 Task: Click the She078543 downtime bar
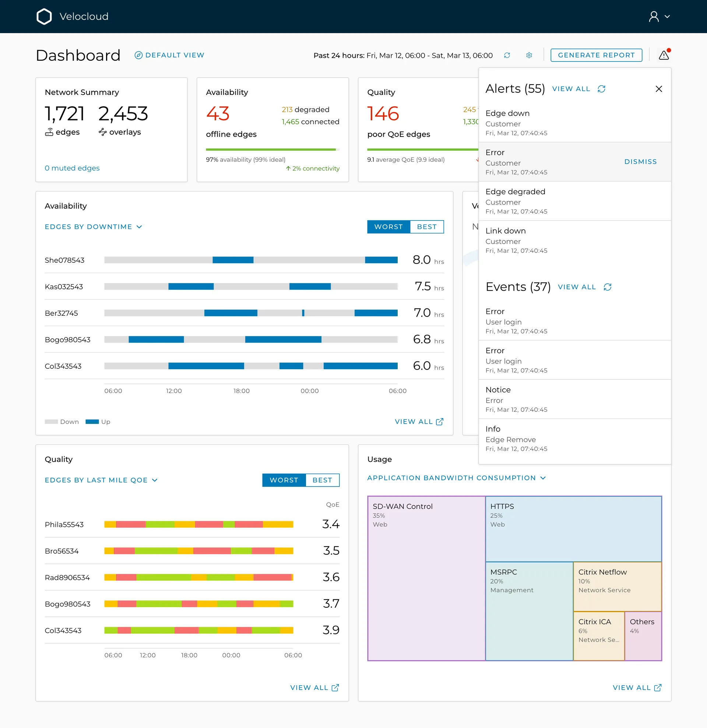pos(251,260)
